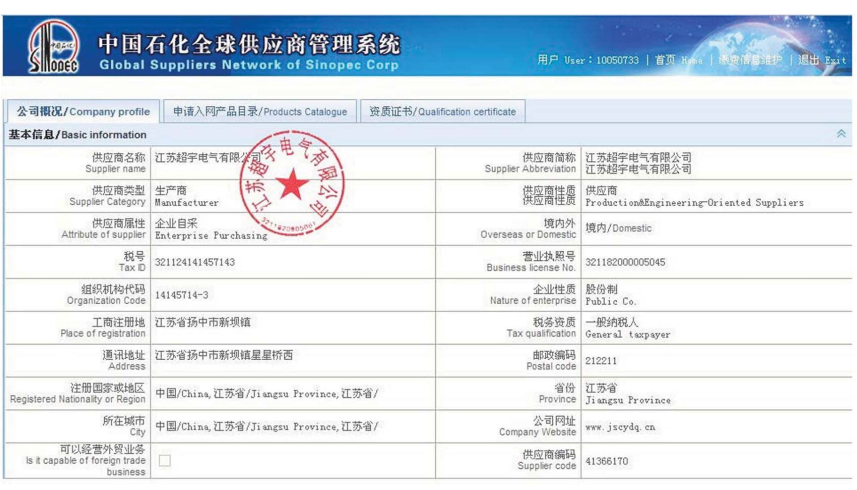This screenshot has height=490, width=857.
Task: Click the Exit link to log out
Action: click(822, 60)
